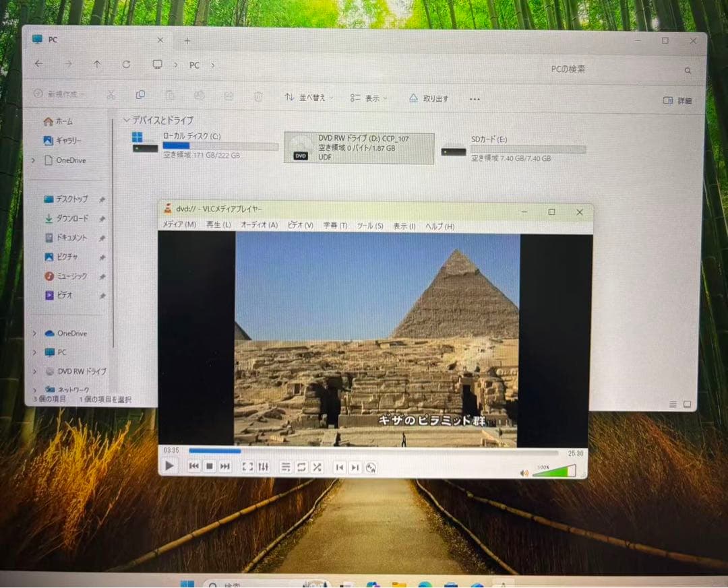The image size is (728, 588).
Task: Toggle random playback in VLC
Action: click(x=317, y=467)
